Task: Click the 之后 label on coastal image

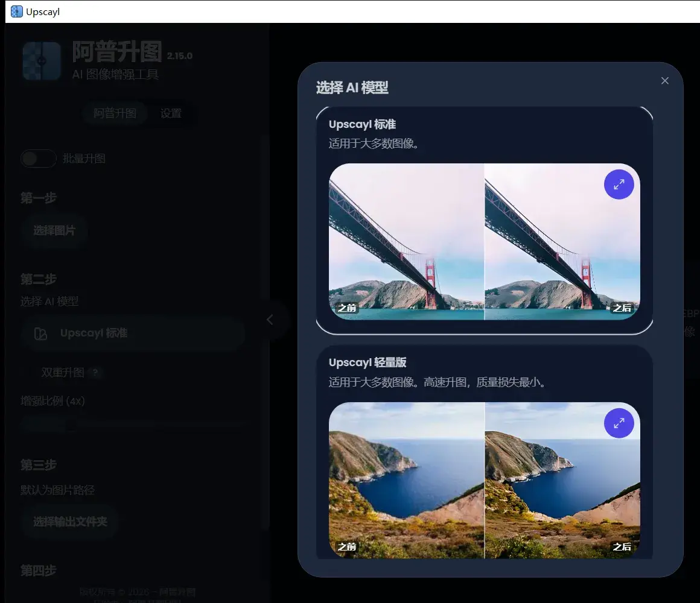Action: pos(622,546)
